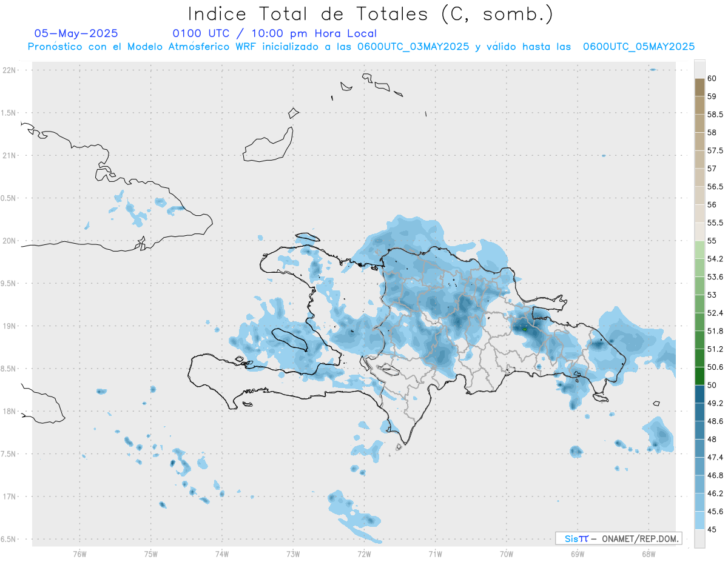
Task: Click the '68W' longitude label
Action: (649, 554)
